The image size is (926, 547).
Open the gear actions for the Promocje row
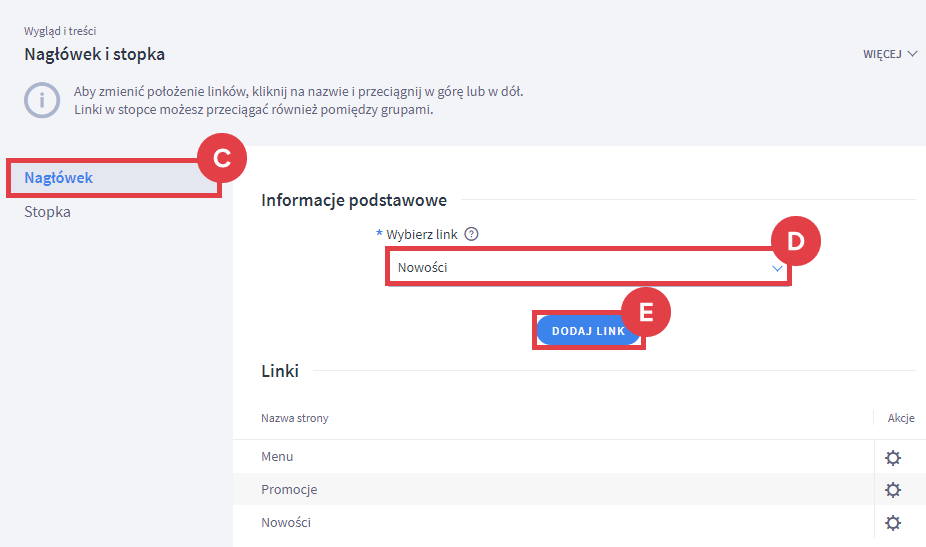892,490
